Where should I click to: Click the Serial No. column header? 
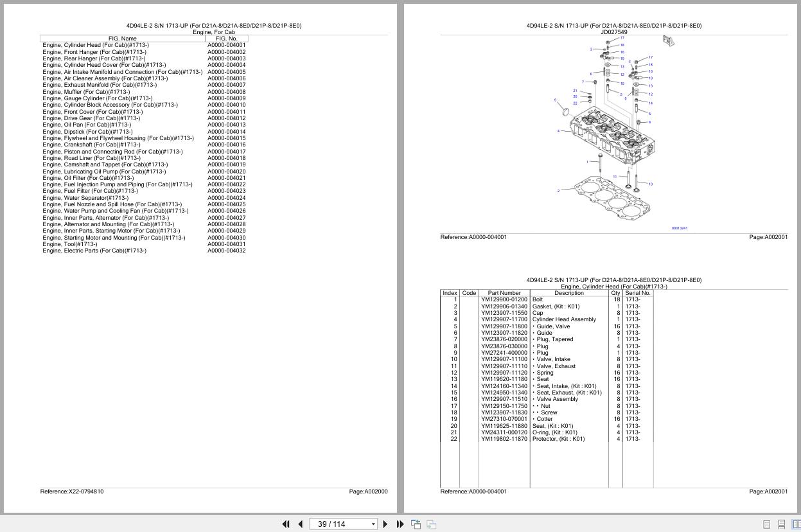637,293
